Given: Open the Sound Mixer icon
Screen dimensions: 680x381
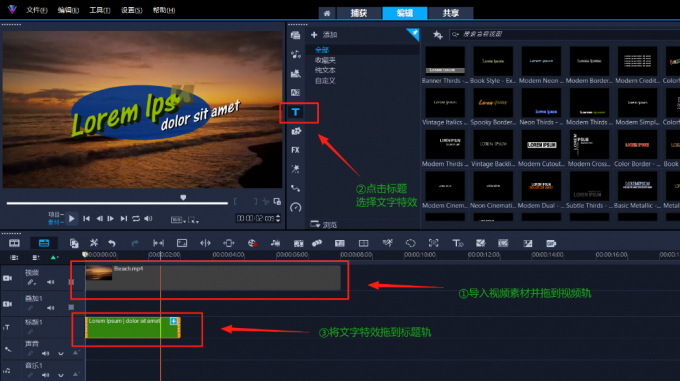Looking at the screenshot, I should [x=275, y=243].
